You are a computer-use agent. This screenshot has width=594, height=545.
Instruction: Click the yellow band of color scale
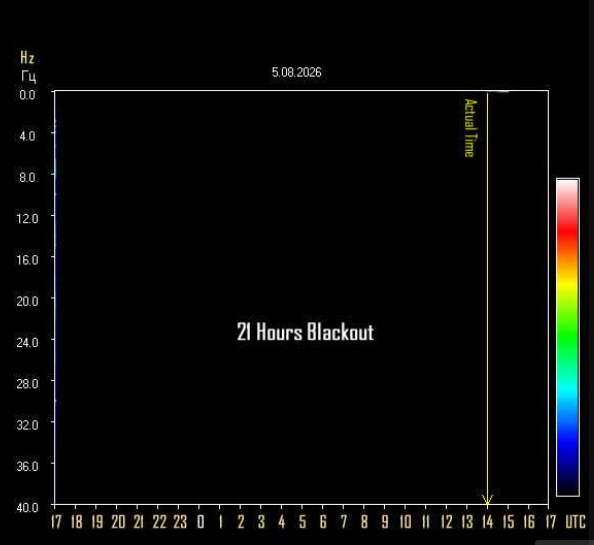[567, 287]
